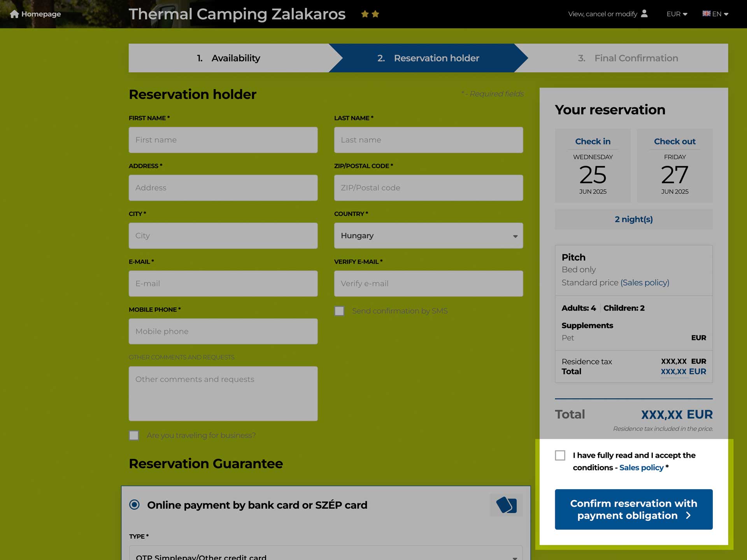Accept the Sales policy conditions checkbox
Viewport: 747px width, 560px height.
(560, 455)
